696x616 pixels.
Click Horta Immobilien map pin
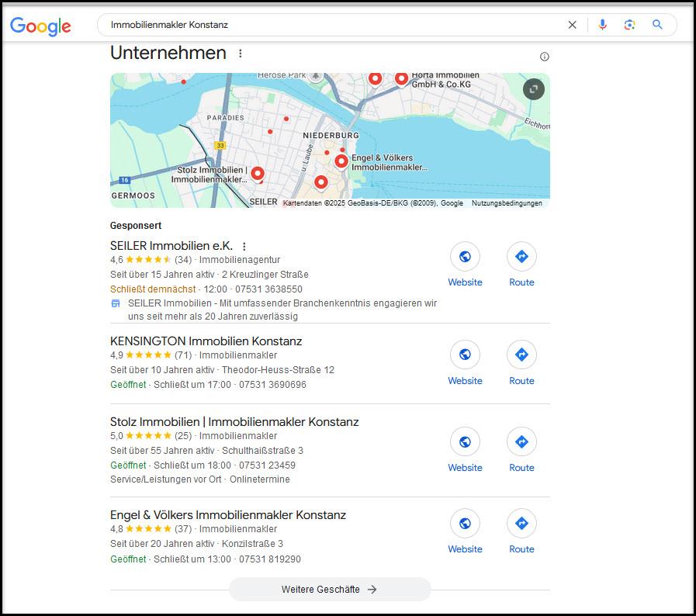(x=402, y=79)
